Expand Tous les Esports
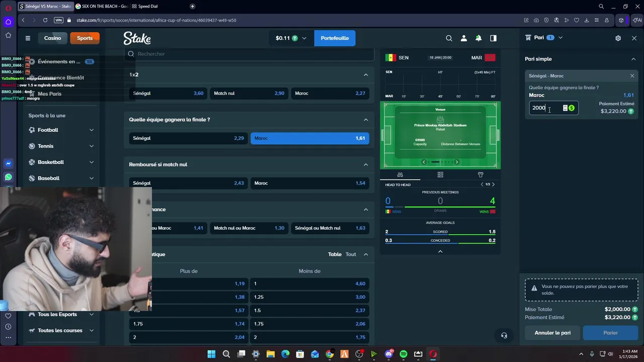 point(92,315)
